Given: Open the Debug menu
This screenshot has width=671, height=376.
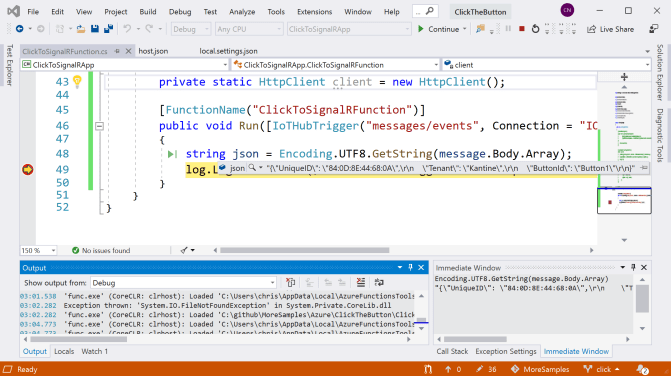Looking at the screenshot, I should [180, 12].
